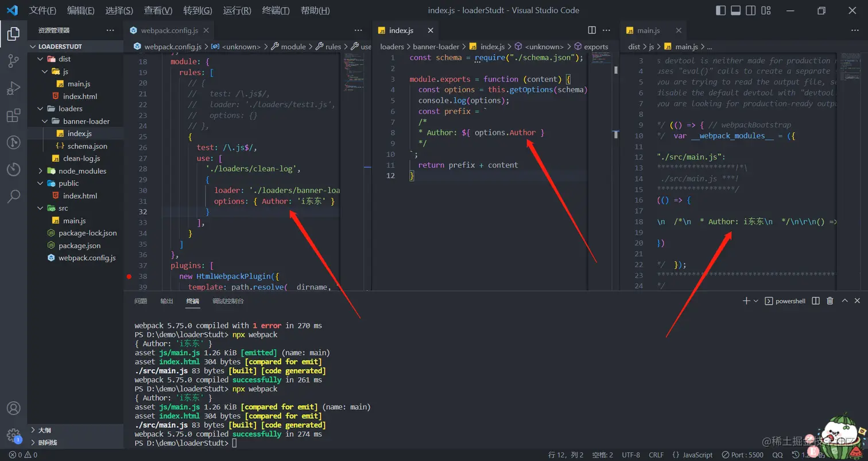
Task: Split the terminal panel
Action: coord(816,301)
